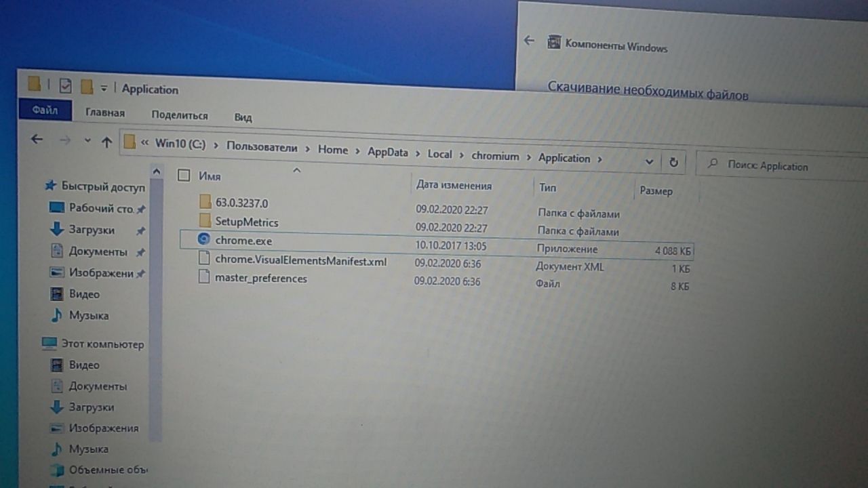Sort by the Имя column header
This screenshot has width=868, height=488.
pos(210,176)
